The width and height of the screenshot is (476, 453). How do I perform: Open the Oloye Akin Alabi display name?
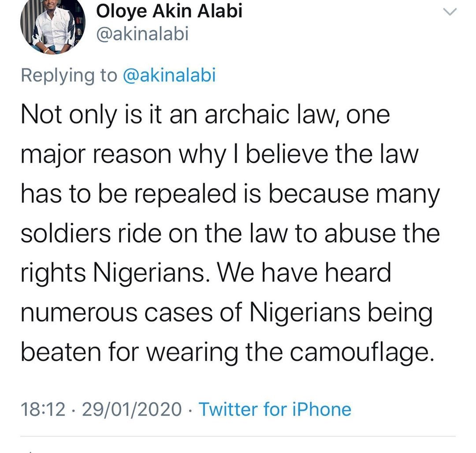[169, 11]
